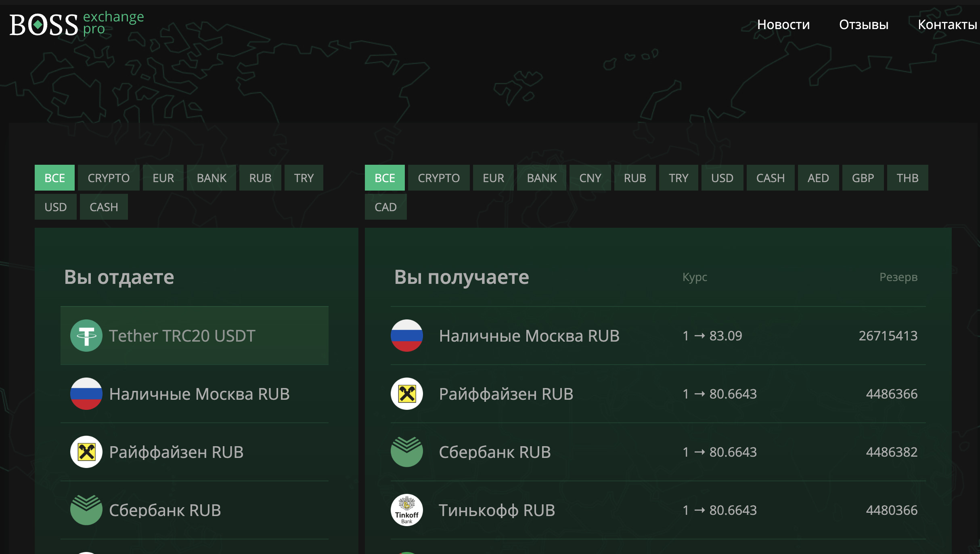Click the Sberbank logo in the give list
980x554 pixels.
click(86, 510)
